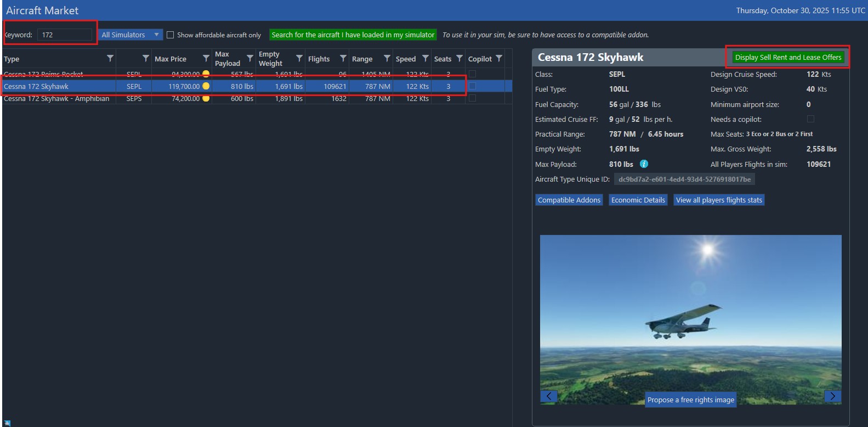Click coin icon in Reims Rocket row
Screen dimensions: 868x427
(x=206, y=74)
